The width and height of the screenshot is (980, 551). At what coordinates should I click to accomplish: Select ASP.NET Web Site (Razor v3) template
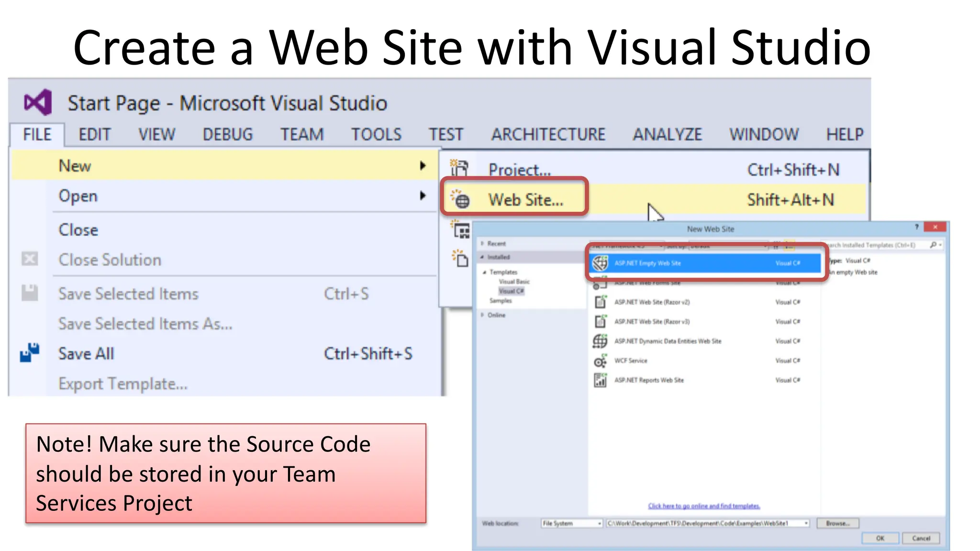(x=704, y=321)
